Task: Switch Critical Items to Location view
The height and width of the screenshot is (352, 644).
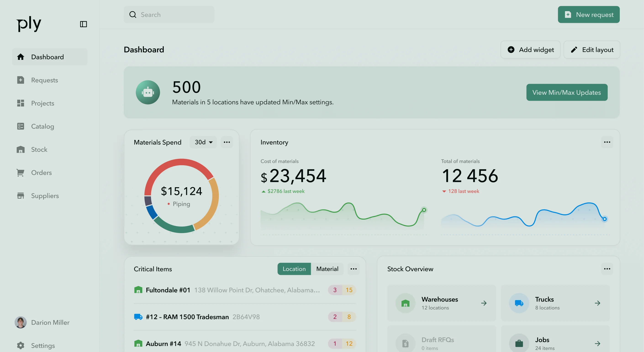Action: [294, 269]
